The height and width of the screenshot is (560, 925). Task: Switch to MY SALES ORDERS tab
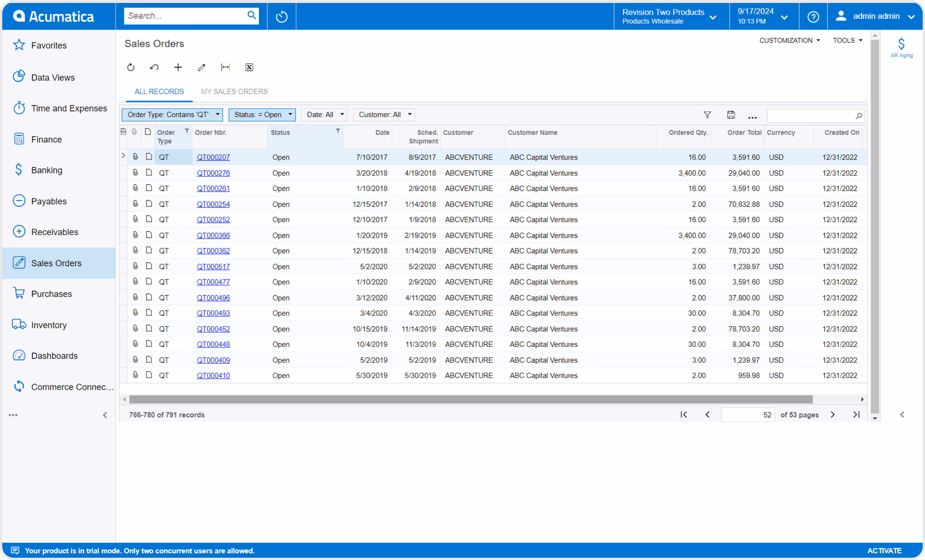pyautogui.click(x=234, y=92)
